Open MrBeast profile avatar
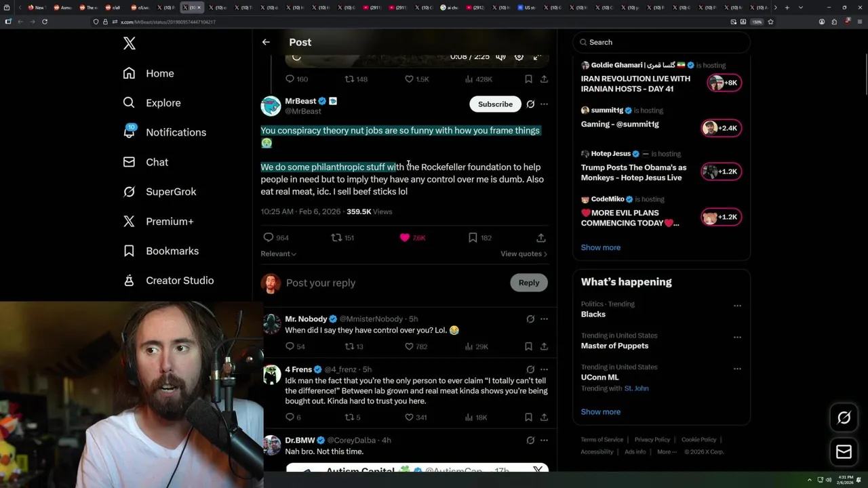The height and width of the screenshot is (488, 868). click(271, 106)
